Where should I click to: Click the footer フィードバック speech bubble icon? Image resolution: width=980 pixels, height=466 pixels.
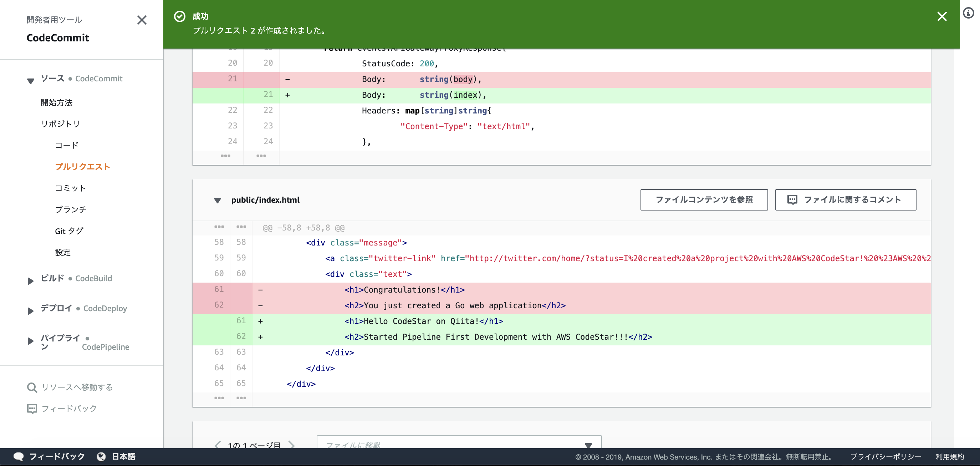[19, 457]
